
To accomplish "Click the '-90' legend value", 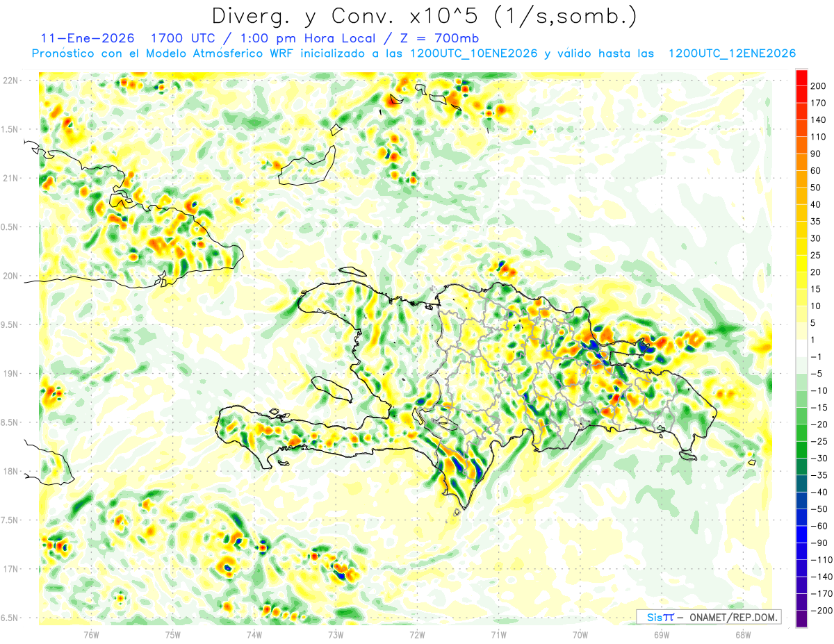I will coord(821,543).
